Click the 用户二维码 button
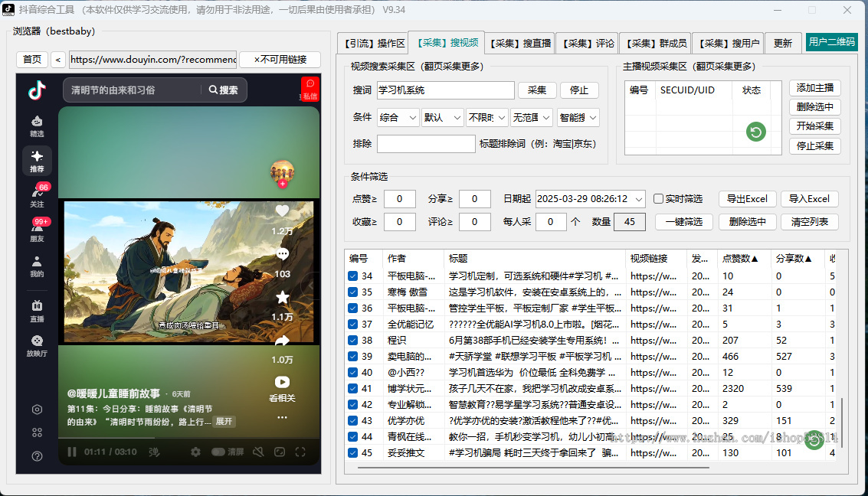 coord(831,42)
